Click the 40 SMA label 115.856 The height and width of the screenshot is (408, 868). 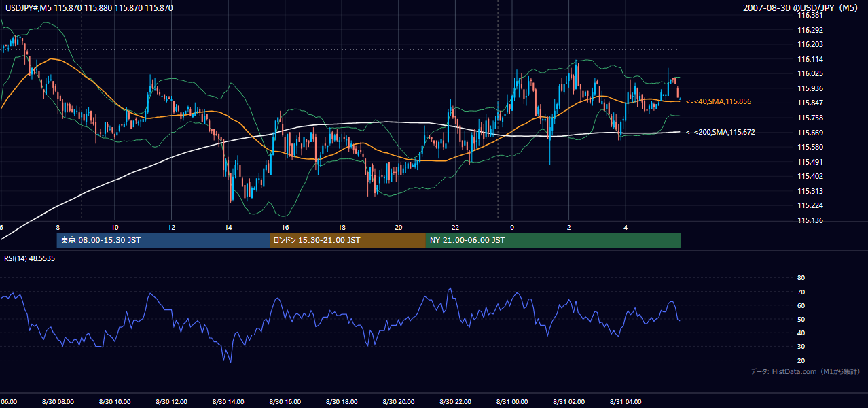tap(719, 101)
